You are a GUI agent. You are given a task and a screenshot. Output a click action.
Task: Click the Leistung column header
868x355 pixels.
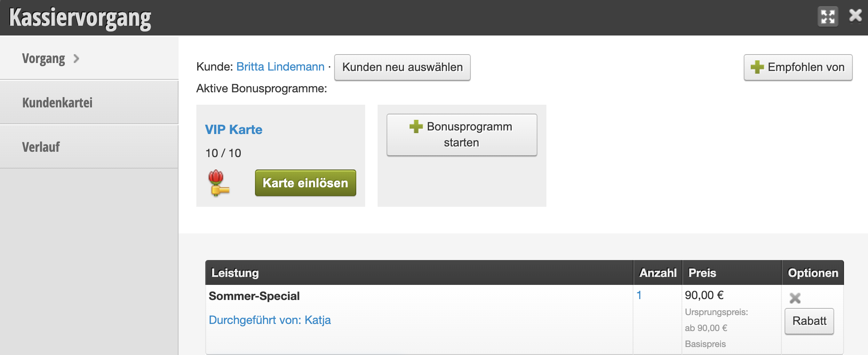coord(235,273)
